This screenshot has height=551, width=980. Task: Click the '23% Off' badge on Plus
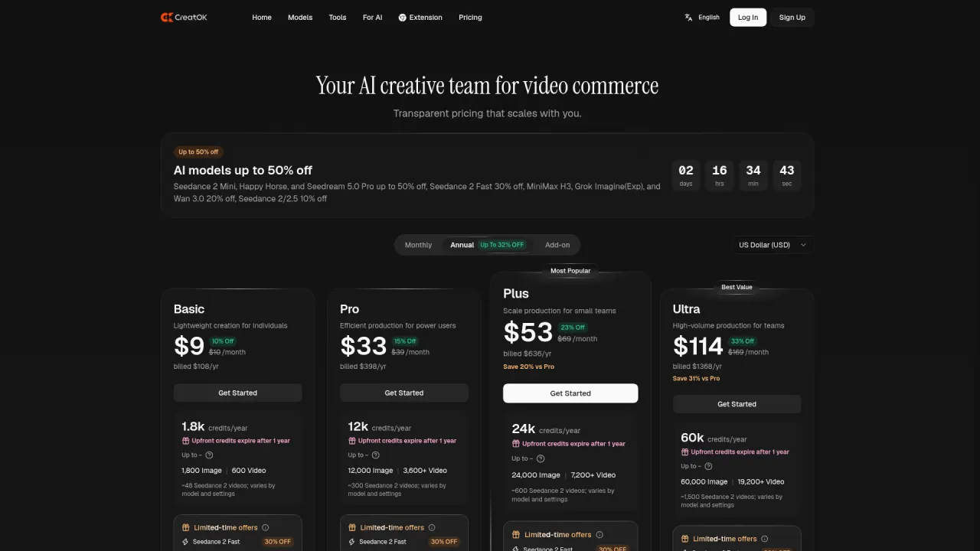coord(572,328)
